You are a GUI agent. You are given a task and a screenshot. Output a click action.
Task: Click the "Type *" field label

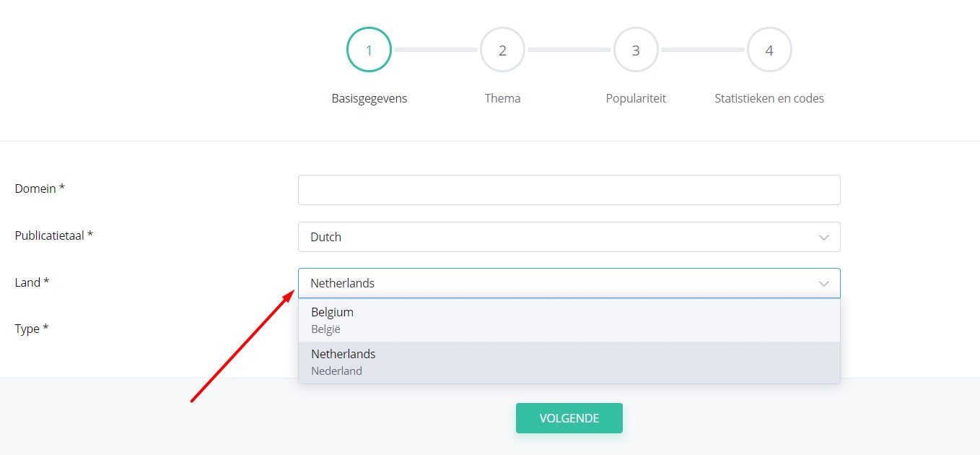[32, 329]
